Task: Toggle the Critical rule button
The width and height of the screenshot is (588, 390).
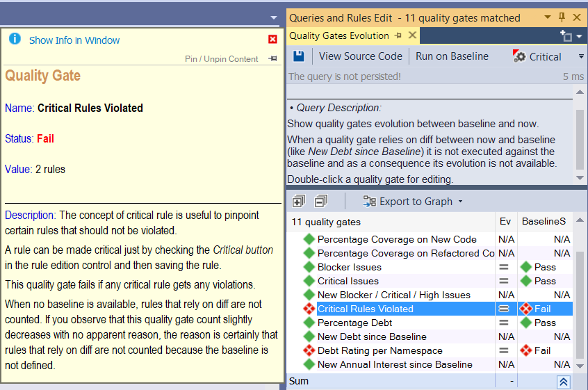Action: pos(537,56)
